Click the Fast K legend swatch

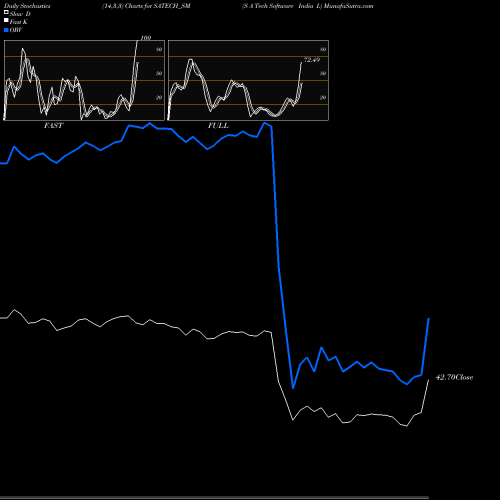pos(6,20)
